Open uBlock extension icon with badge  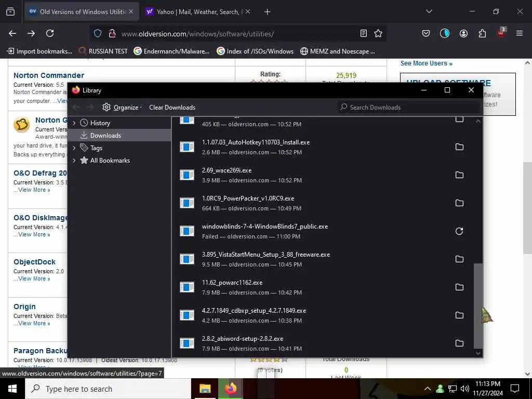(501, 33)
